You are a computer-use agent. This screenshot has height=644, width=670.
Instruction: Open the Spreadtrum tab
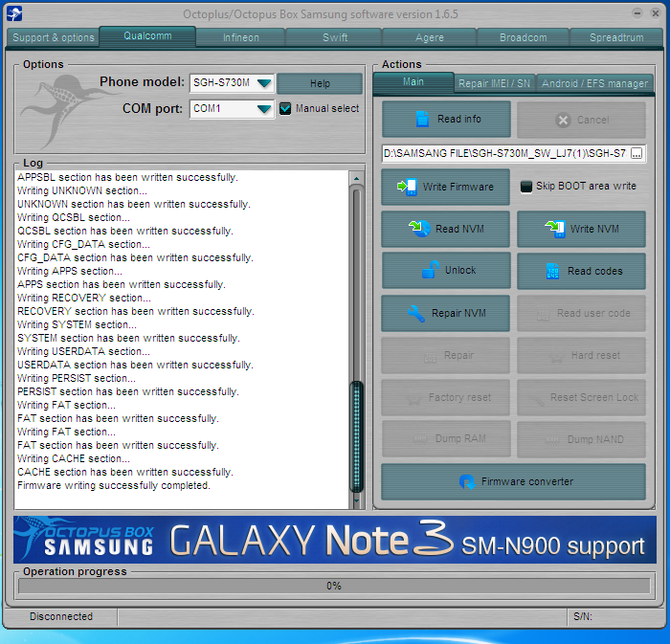[x=616, y=37]
